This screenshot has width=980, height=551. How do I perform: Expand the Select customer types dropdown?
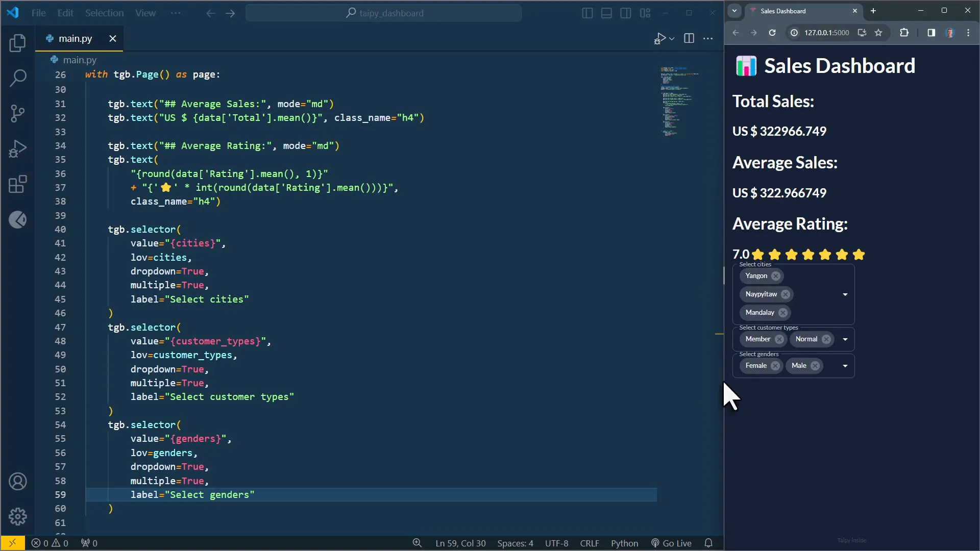point(845,339)
